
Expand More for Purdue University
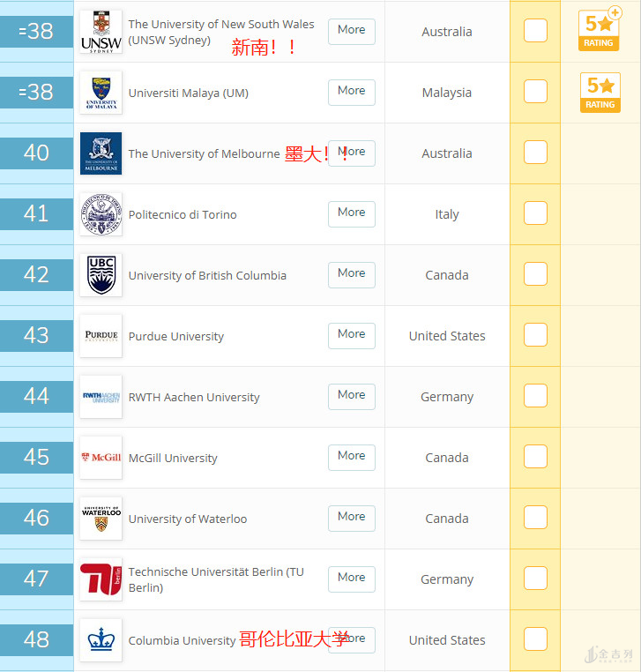352,336
